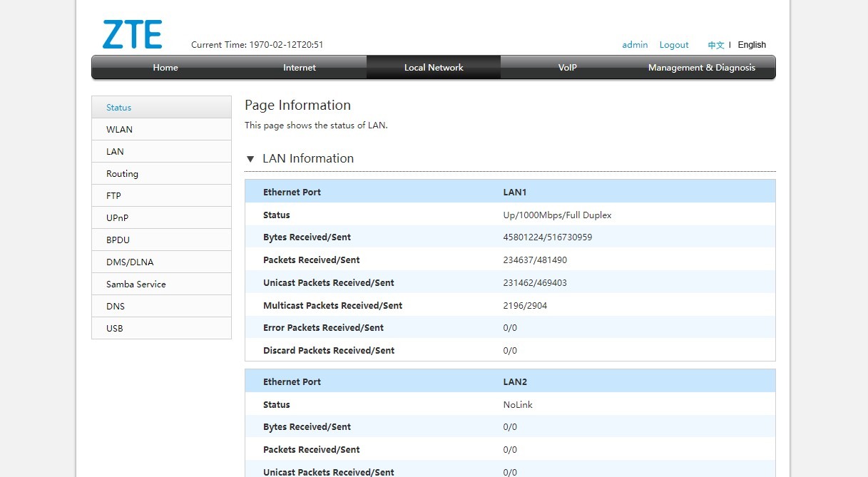This screenshot has width=868, height=477.
Task: Open DMS/DLNA settings
Action: [129, 262]
